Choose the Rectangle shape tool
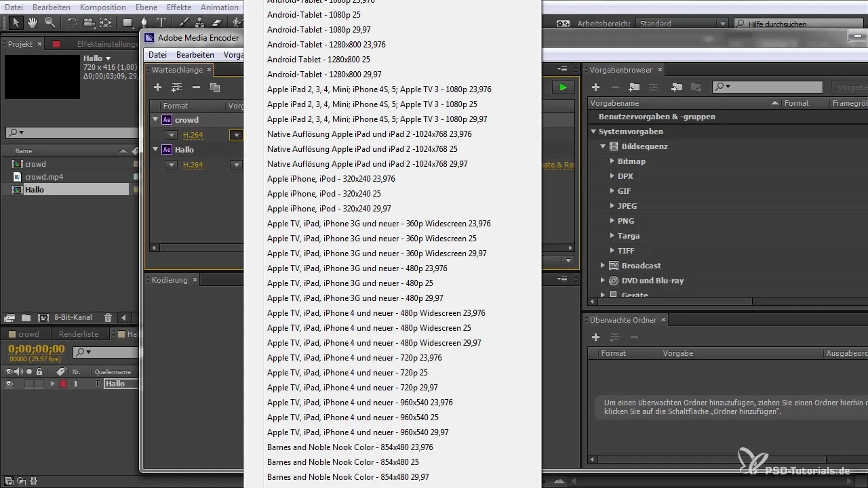Image resolution: width=868 pixels, height=488 pixels. click(127, 23)
